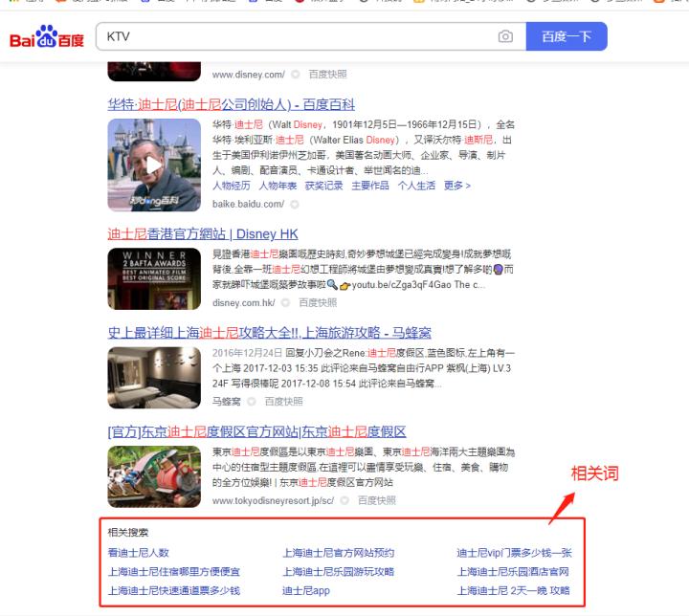Click the BAFTA Awards winner thumbnail
The width and height of the screenshot is (689, 616).
(154, 279)
